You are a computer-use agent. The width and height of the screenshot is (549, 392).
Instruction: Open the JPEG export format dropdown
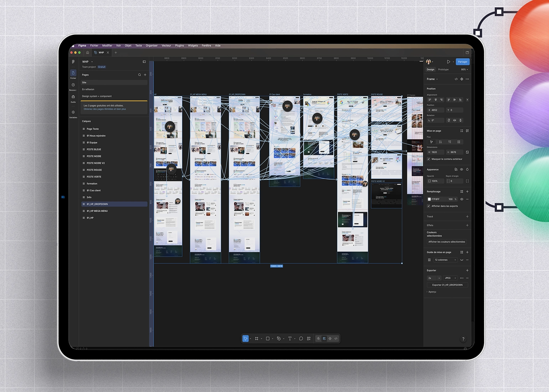451,278
